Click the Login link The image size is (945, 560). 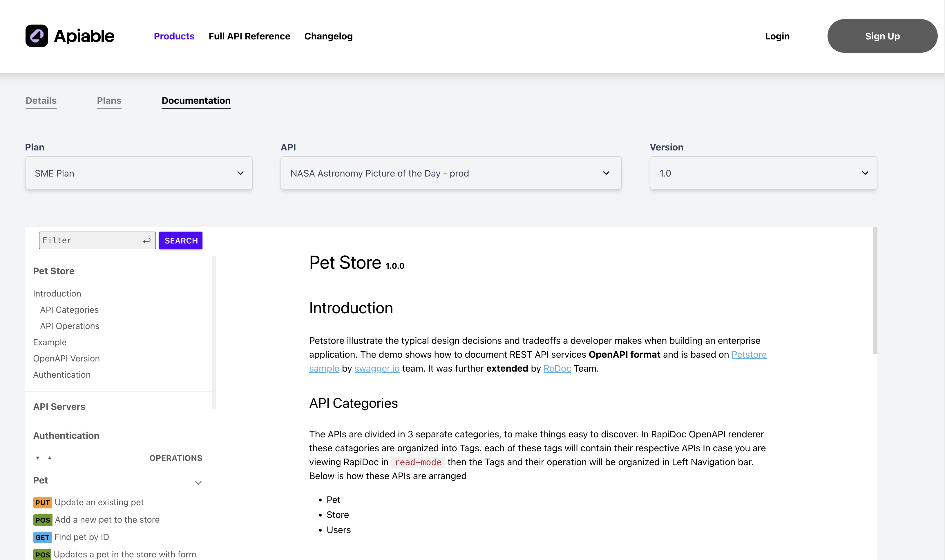pyautogui.click(x=777, y=36)
